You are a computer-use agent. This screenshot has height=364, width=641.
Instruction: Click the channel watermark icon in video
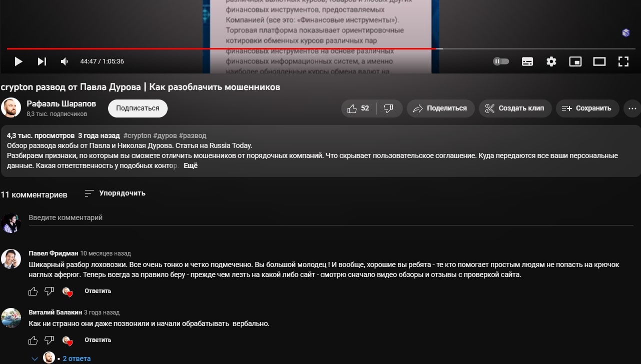click(x=625, y=33)
